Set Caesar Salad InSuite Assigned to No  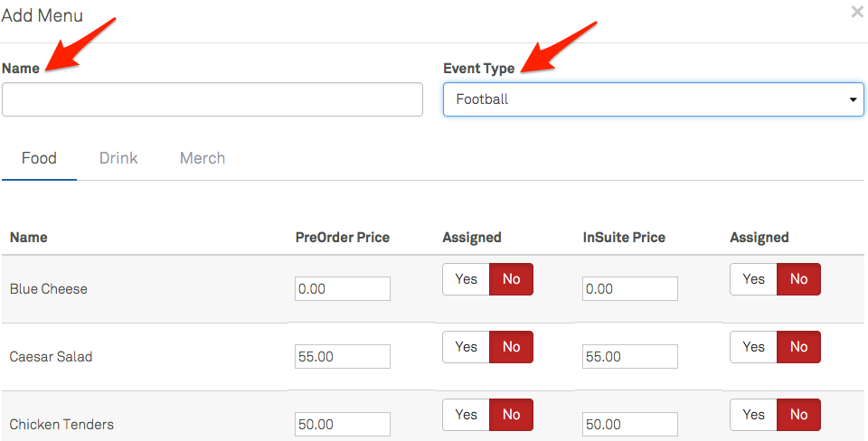tap(798, 347)
